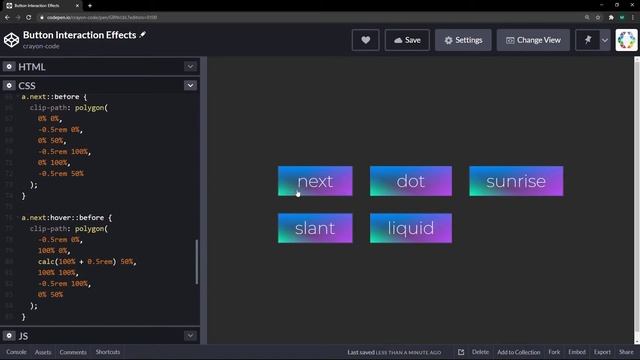Click the browser forward arrow

pos(18,17)
